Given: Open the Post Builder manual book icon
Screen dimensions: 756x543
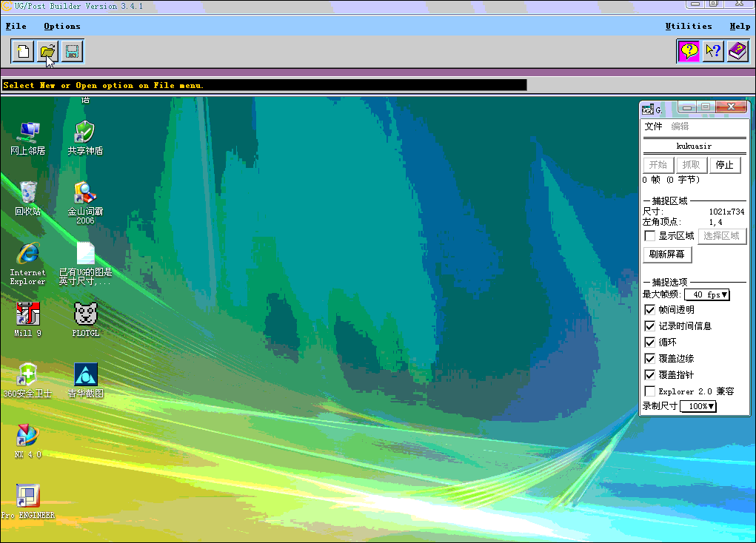Looking at the screenshot, I should [737, 50].
